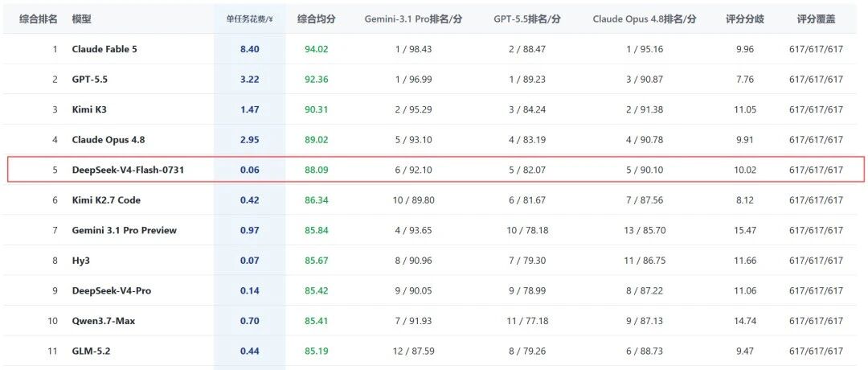The height and width of the screenshot is (370, 868).
Task: Click the 评分覆盖 column header
Action: click(816, 18)
